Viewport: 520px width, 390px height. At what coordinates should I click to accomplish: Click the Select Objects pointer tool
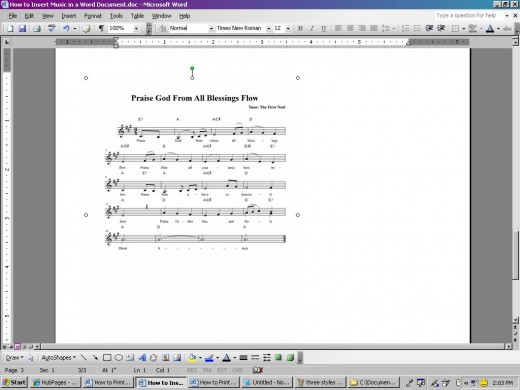[x=31, y=358]
